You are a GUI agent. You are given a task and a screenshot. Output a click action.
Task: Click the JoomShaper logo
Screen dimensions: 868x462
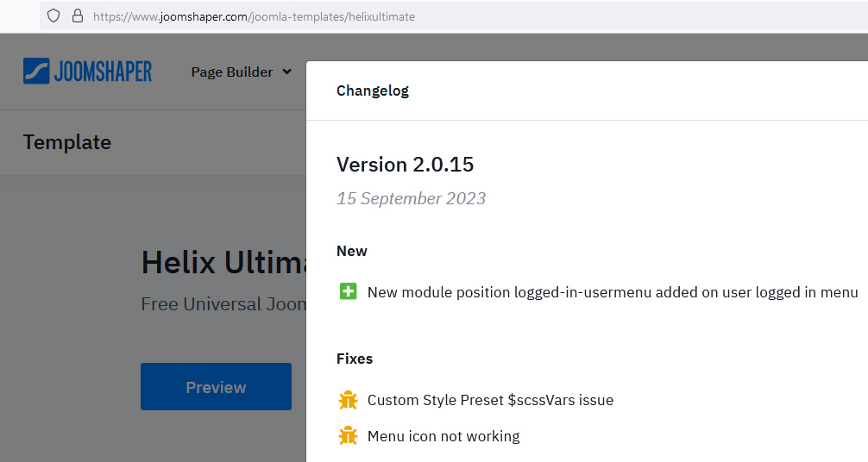(87, 72)
